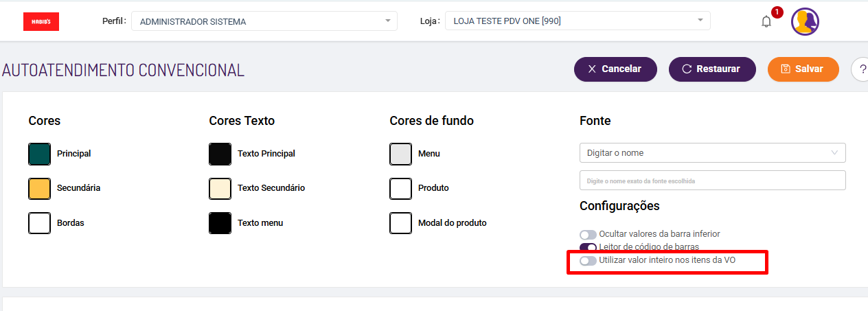Click the help question mark icon

(861, 69)
